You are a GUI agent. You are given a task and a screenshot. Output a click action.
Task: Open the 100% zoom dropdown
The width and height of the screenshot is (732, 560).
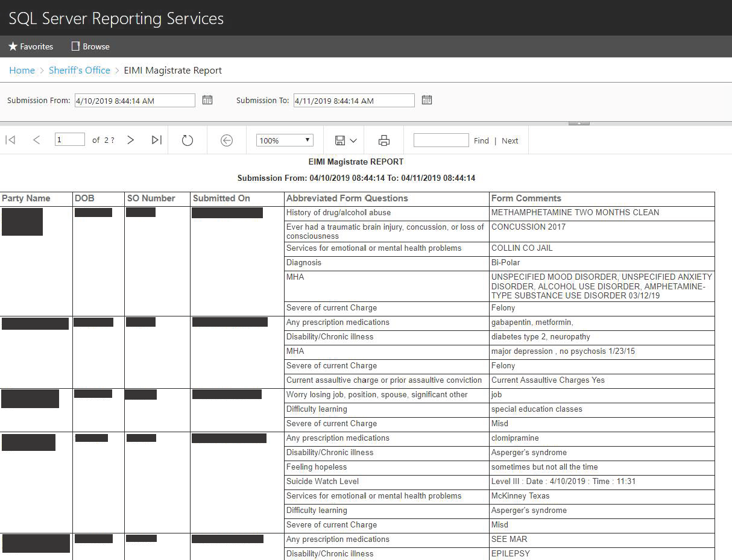coord(285,140)
